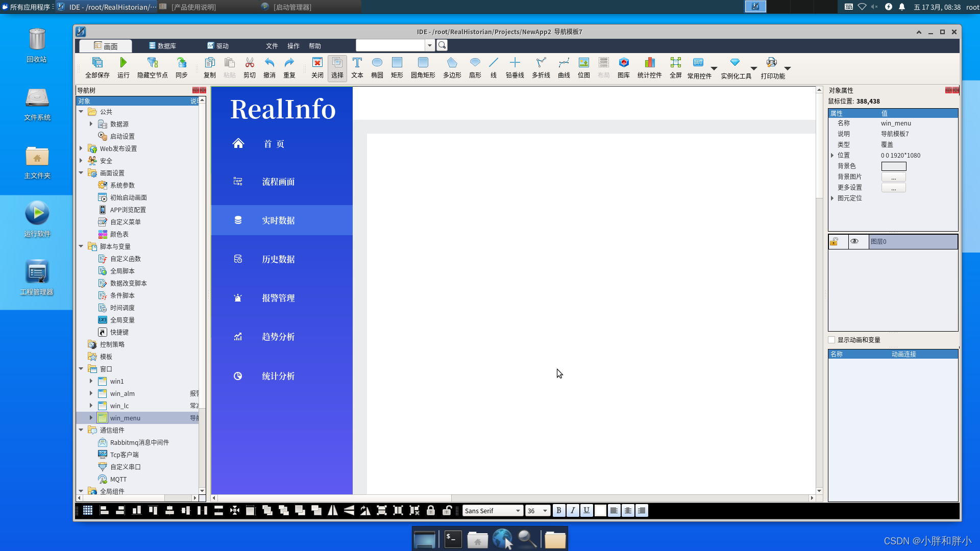Toggle the lock icon of 图层0
Image resolution: width=980 pixels, height=551 pixels.
click(x=834, y=241)
